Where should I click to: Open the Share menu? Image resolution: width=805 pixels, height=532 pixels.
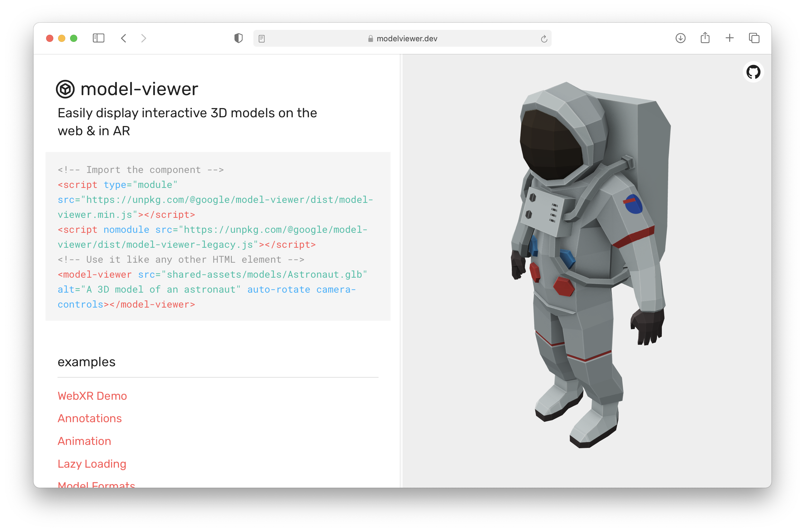click(705, 38)
